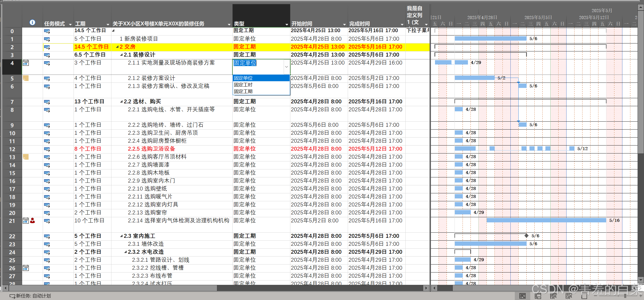644x300 pixels.
Task: Open the note icon on row 5
Action: click(26, 78)
